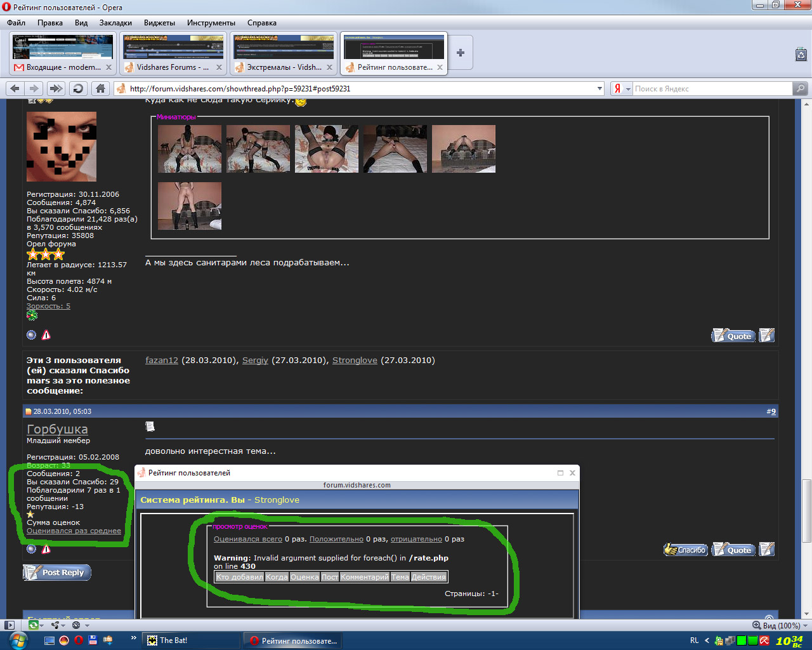Click the report warning icon under mars's post
Image resolution: width=812 pixels, height=650 pixels.
(46, 335)
